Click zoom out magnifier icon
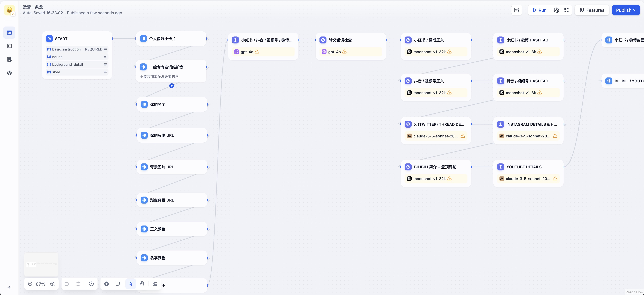This screenshot has height=295, width=644. coord(30,284)
